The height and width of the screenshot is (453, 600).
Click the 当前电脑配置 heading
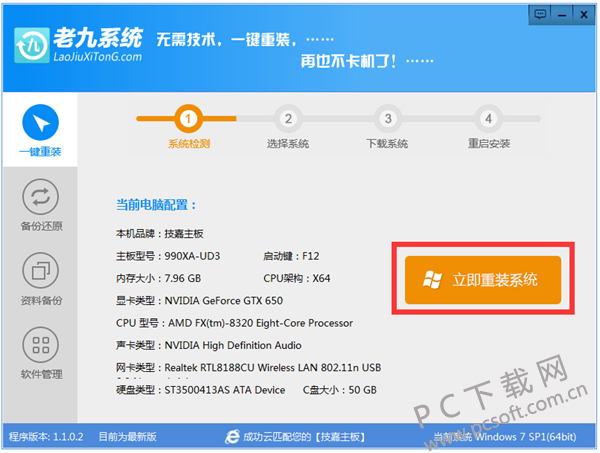156,205
